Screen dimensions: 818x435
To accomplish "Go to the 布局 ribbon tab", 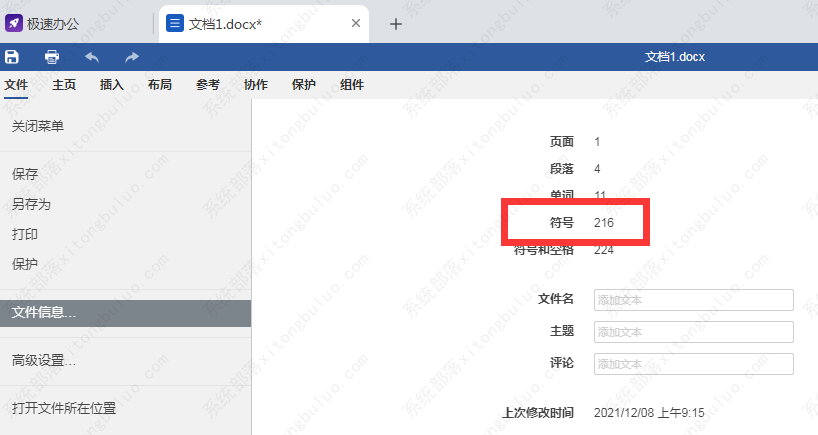I will (x=160, y=84).
